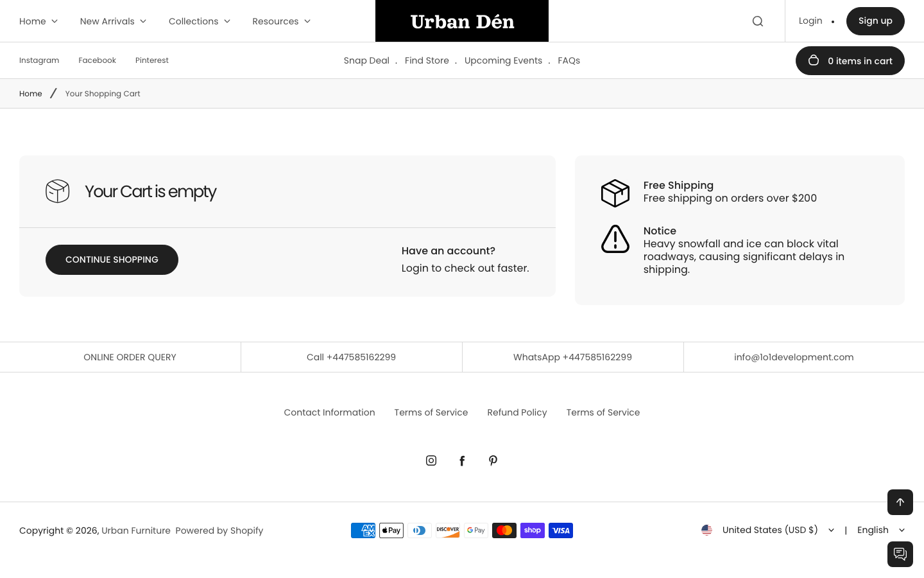
Task: Expand the Home menu dropdown
Action: [x=38, y=21]
